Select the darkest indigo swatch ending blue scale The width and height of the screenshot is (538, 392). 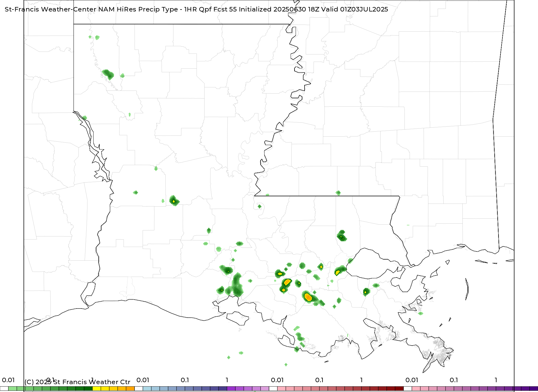point(223,389)
